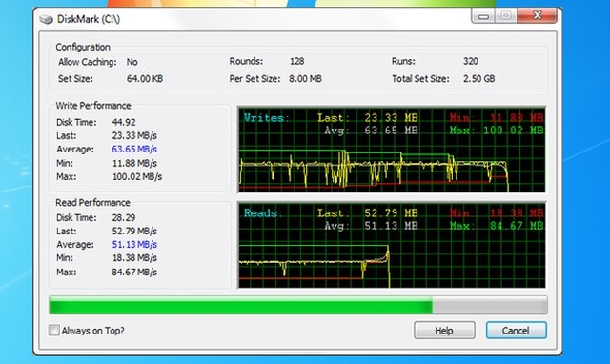The width and height of the screenshot is (610, 364).
Task: Open the Help button
Action: [444, 330]
